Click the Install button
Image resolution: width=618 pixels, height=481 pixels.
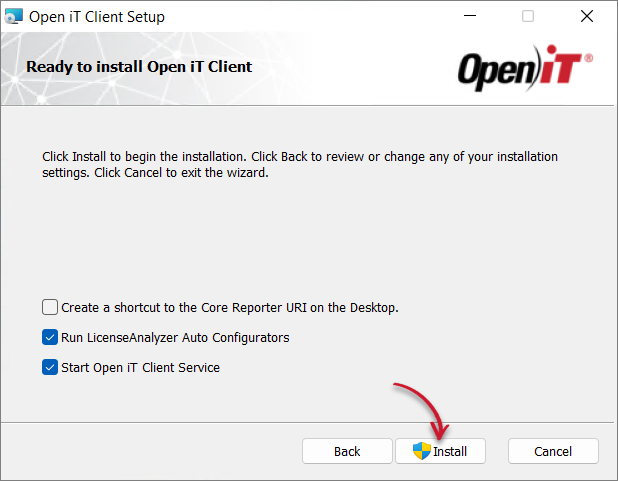tap(440, 451)
